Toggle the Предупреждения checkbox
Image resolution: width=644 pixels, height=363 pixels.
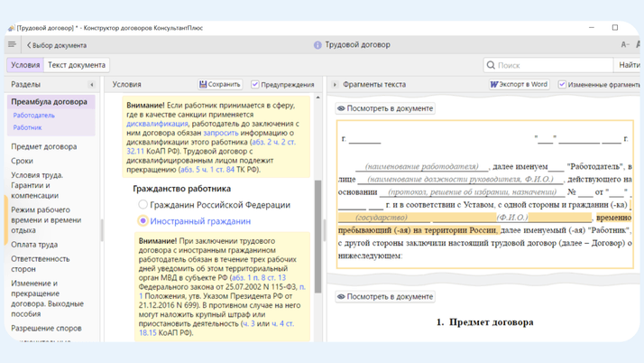coord(255,85)
